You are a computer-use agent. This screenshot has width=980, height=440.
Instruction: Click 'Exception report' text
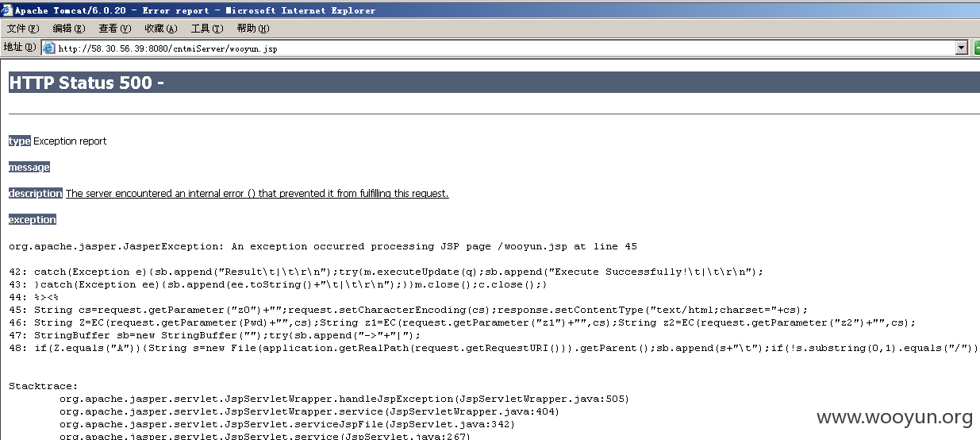pos(70,141)
